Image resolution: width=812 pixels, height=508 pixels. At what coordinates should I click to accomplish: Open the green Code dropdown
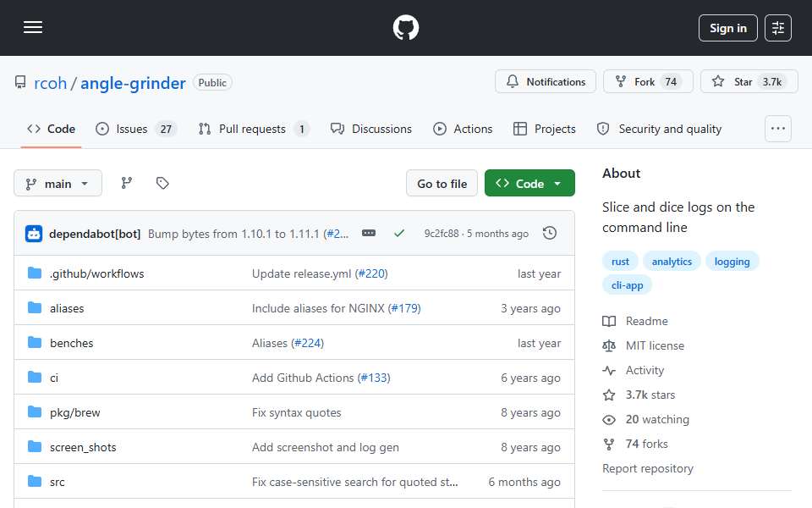pos(529,183)
